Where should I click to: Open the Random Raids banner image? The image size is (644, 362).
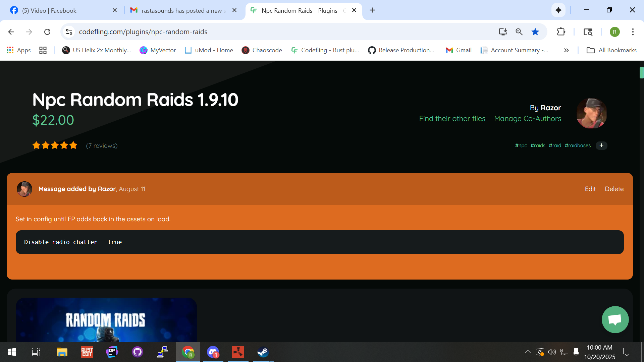pyautogui.click(x=106, y=319)
